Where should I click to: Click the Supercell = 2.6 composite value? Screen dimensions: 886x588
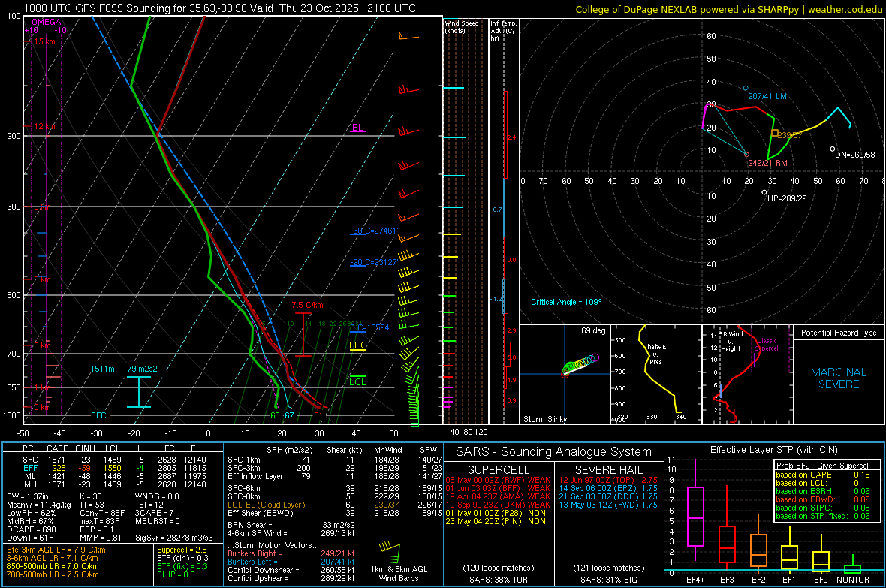[182, 550]
